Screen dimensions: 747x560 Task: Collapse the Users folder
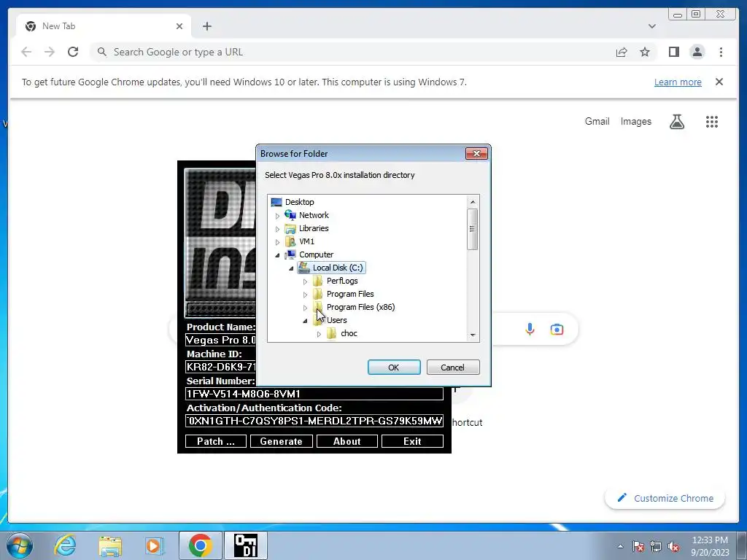[305, 321]
